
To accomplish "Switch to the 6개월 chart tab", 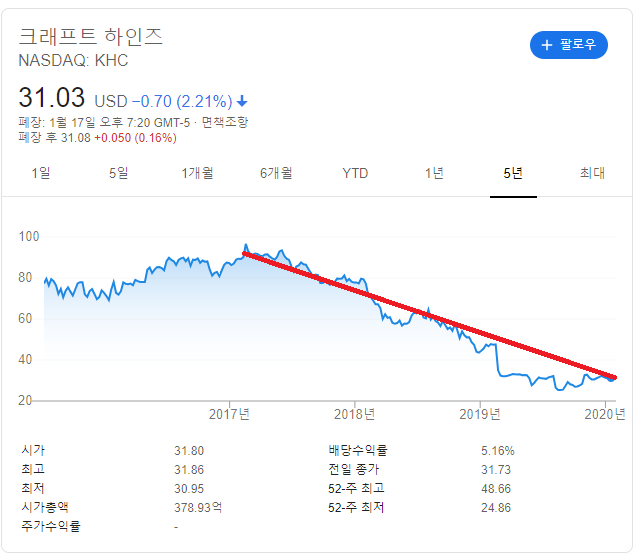I will (276, 173).
